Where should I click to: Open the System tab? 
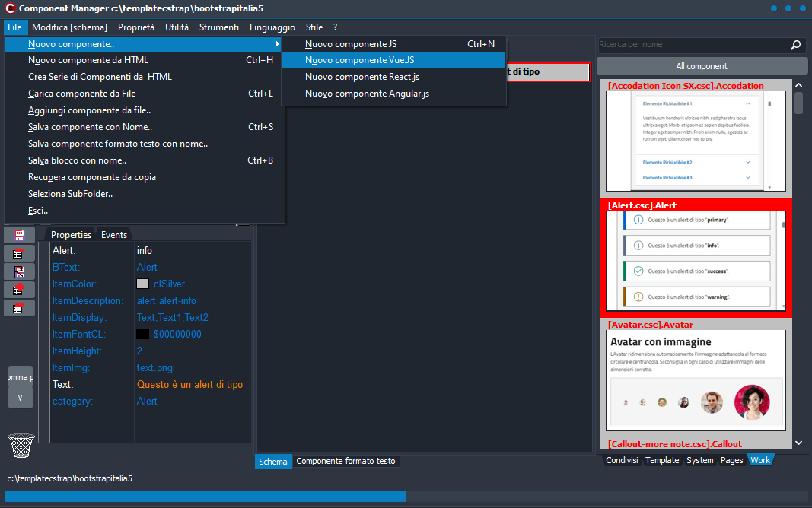(699, 460)
